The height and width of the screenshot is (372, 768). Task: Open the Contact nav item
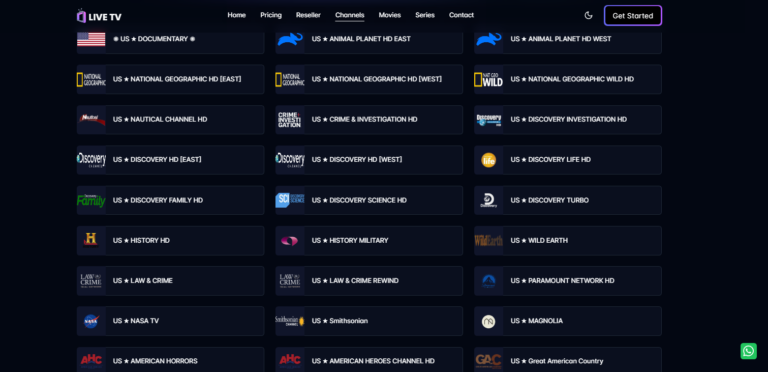(461, 15)
